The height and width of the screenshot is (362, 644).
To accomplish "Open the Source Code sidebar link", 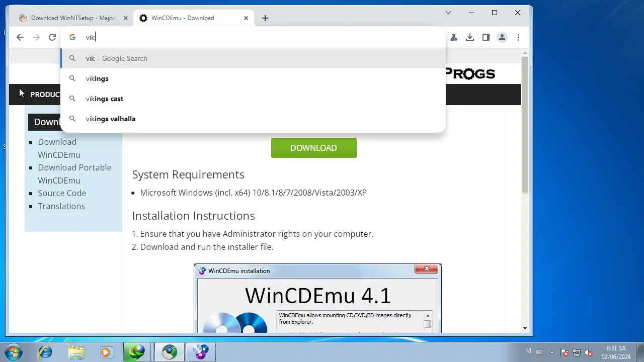I will (x=62, y=193).
